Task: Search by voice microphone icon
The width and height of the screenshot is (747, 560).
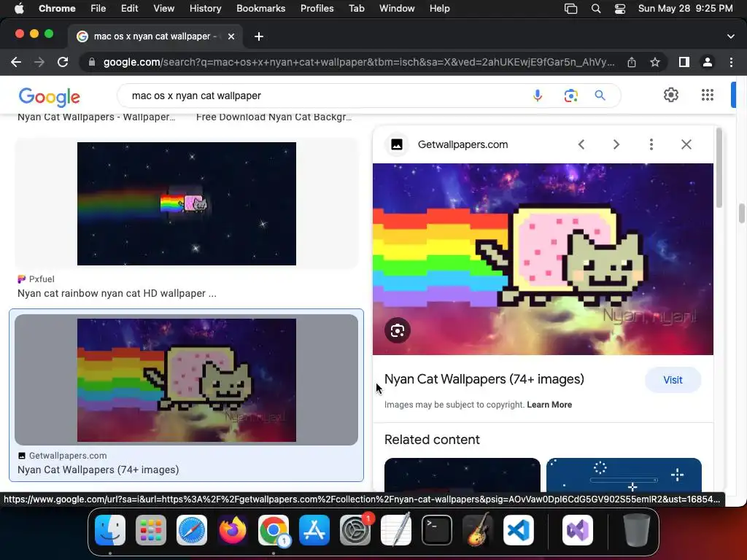Action: [x=538, y=96]
